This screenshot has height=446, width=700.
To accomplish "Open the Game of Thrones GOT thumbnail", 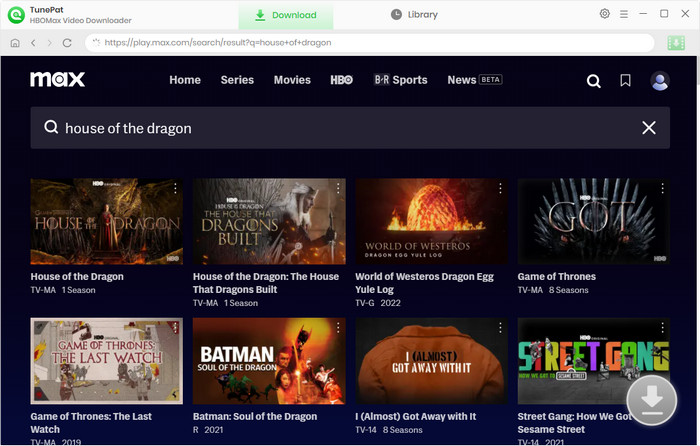I will point(593,221).
